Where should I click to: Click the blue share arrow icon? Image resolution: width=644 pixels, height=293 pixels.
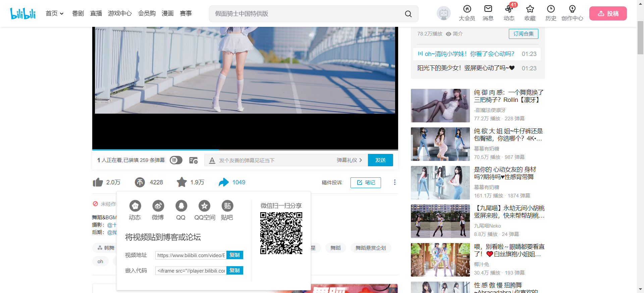coord(223,182)
